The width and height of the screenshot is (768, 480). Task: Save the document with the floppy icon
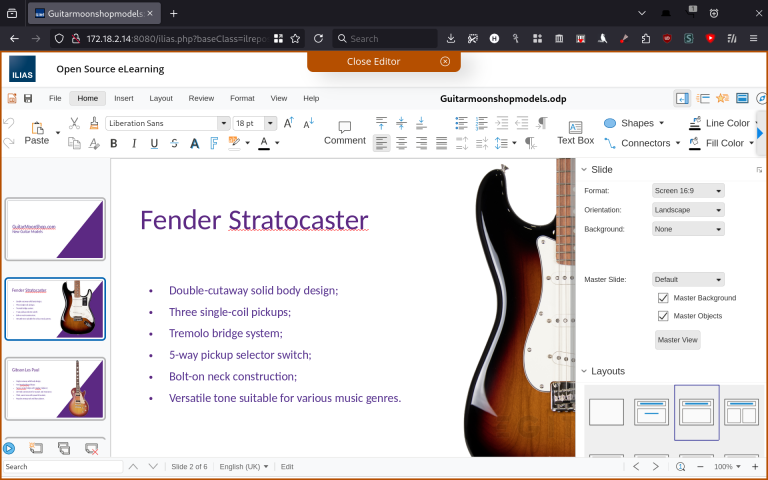point(27,98)
